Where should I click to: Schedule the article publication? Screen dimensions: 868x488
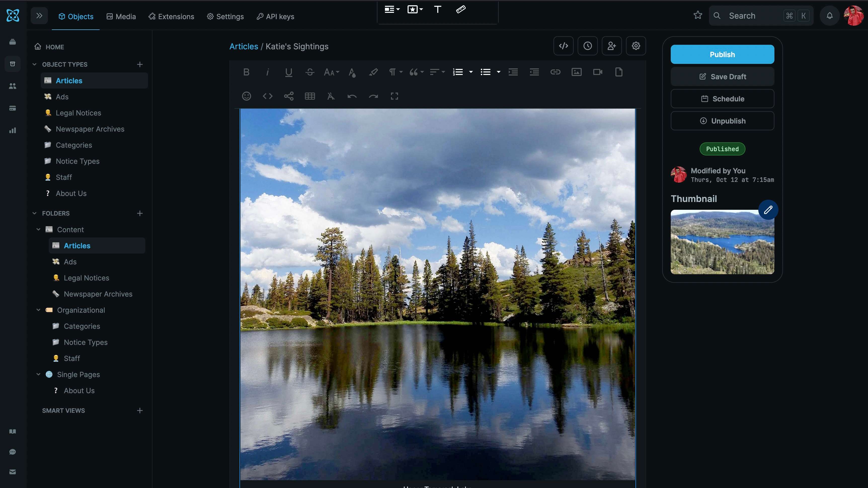(x=722, y=99)
